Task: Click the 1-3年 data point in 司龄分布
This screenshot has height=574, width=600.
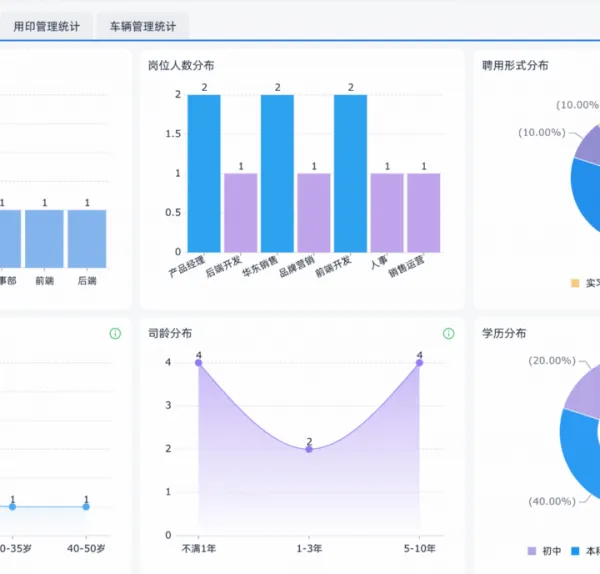Action: pyautogui.click(x=309, y=449)
